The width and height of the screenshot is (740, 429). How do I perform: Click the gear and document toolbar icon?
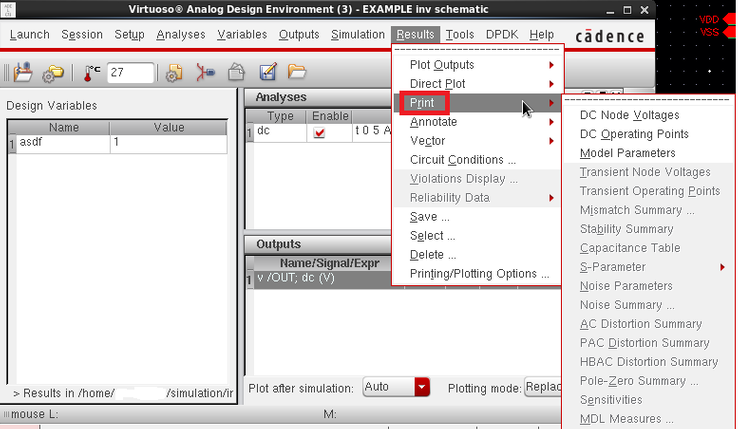click(x=174, y=73)
